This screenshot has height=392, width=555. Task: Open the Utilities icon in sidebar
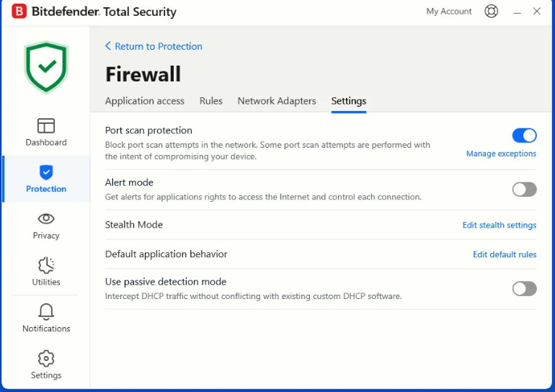pyautogui.click(x=46, y=265)
